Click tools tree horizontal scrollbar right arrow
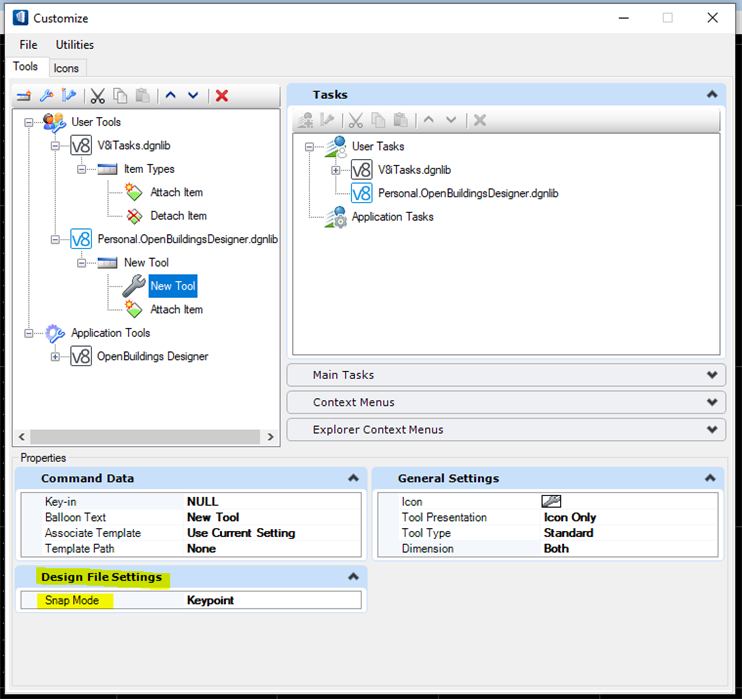Viewport: 742px width, 699px height. [270, 437]
